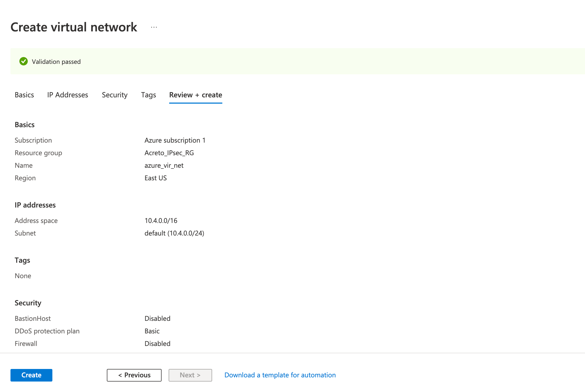Click the Address space field label

(36, 221)
